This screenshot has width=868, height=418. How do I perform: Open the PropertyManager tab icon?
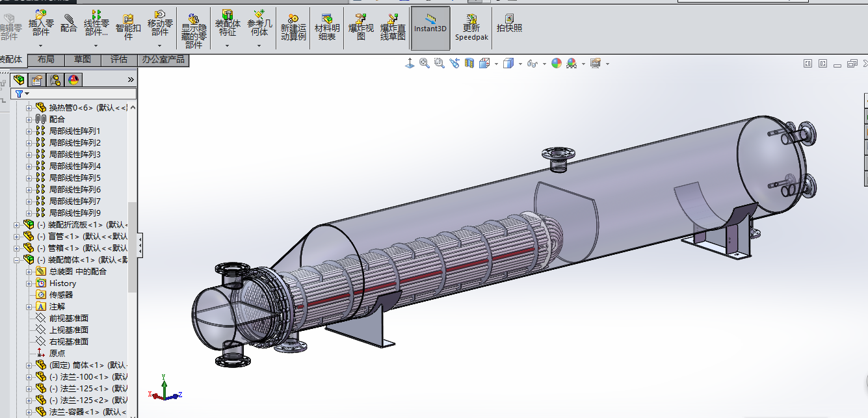pos(37,80)
